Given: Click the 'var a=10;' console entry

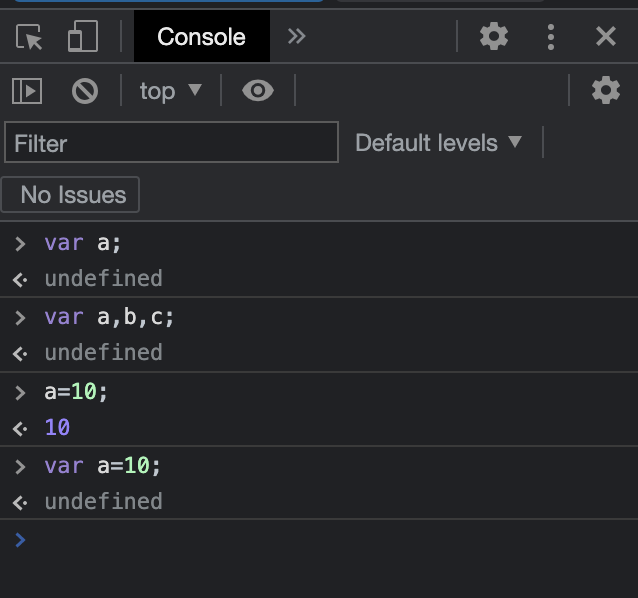Looking at the screenshot, I should [x=102, y=466].
